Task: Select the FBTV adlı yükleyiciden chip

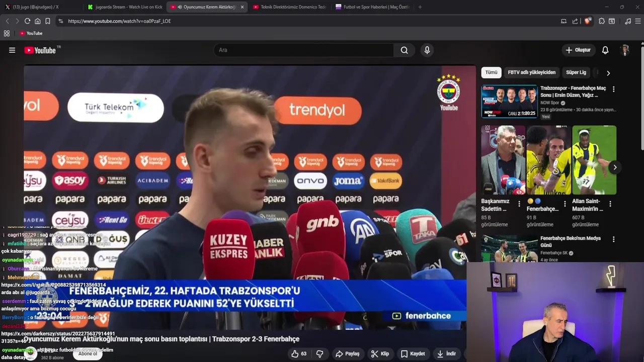Action: coord(532,72)
